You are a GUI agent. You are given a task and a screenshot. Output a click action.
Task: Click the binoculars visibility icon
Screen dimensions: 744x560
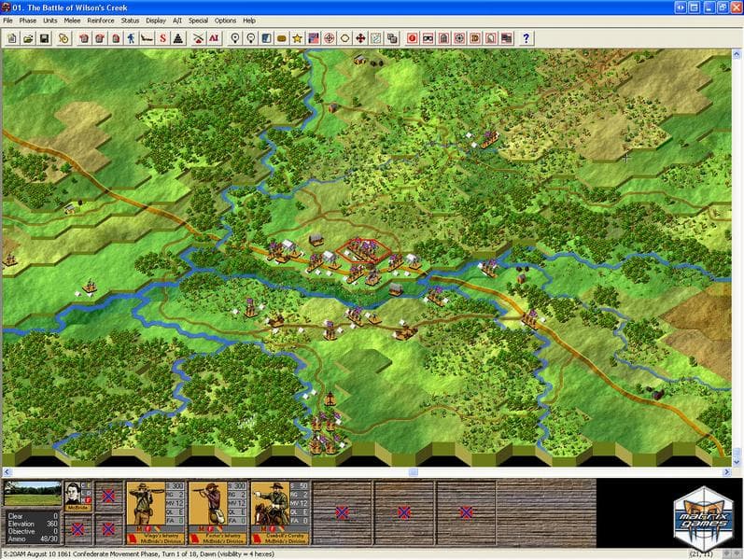click(x=428, y=38)
